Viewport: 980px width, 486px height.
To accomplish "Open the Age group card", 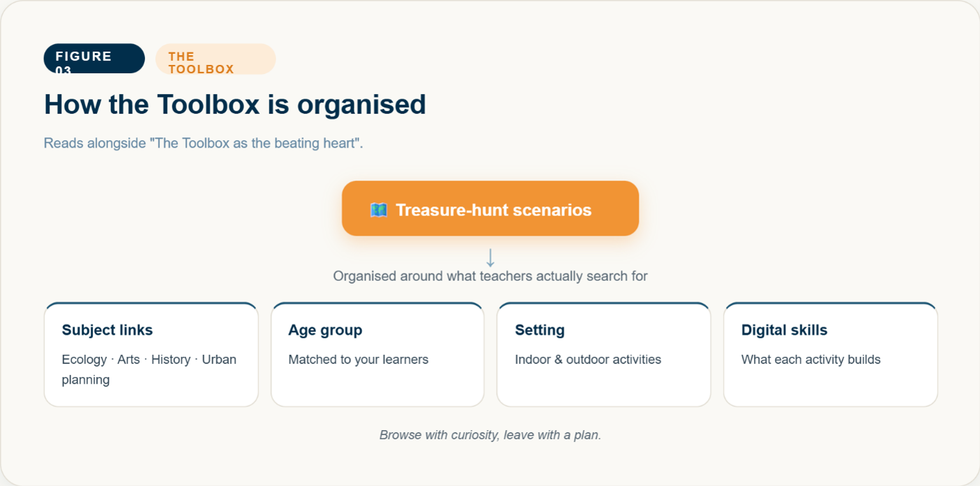I will click(377, 354).
